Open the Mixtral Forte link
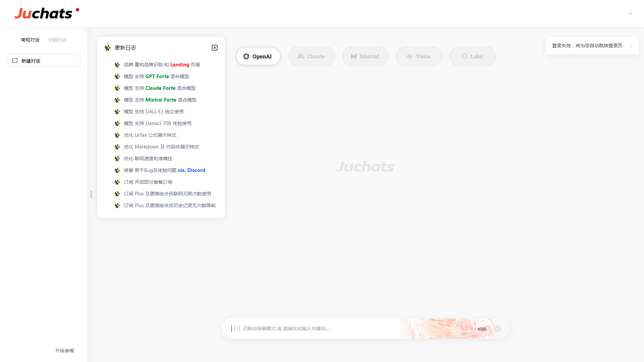Viewport: 644px width, 362px height. pos(161,100)
